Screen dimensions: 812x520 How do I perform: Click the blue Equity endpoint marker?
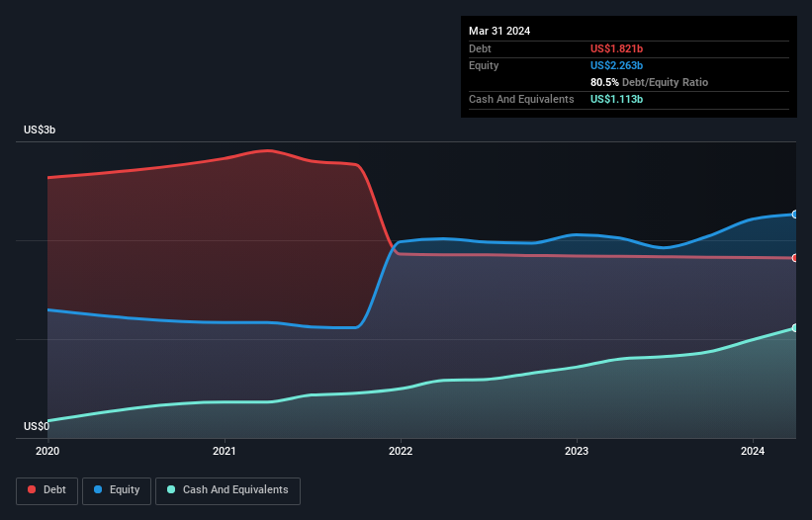coord(795,215)
